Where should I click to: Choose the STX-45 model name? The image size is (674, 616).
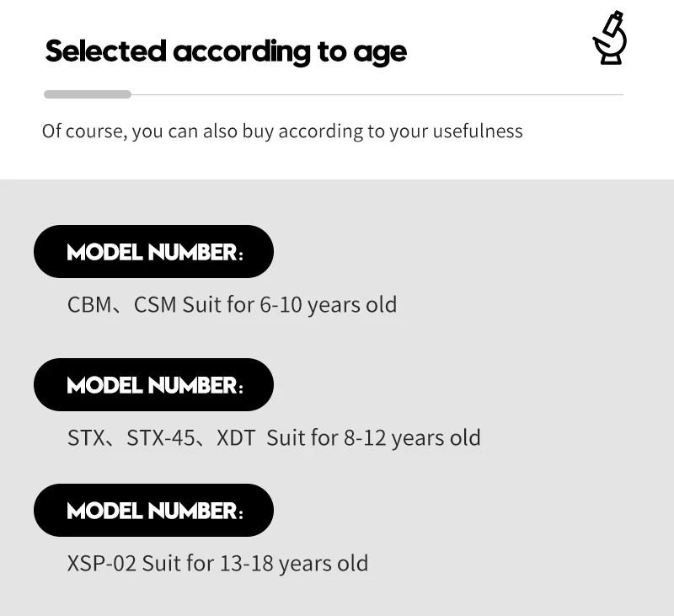[161, 438]
